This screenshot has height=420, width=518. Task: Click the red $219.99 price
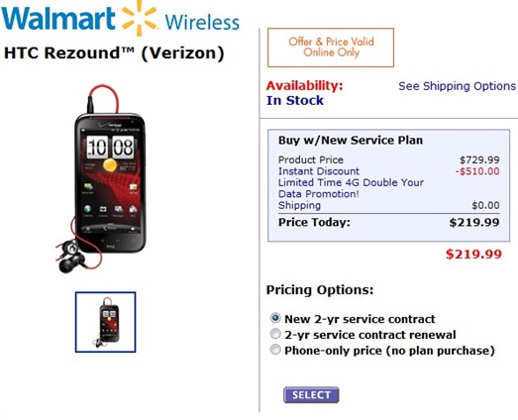(473, 255)
